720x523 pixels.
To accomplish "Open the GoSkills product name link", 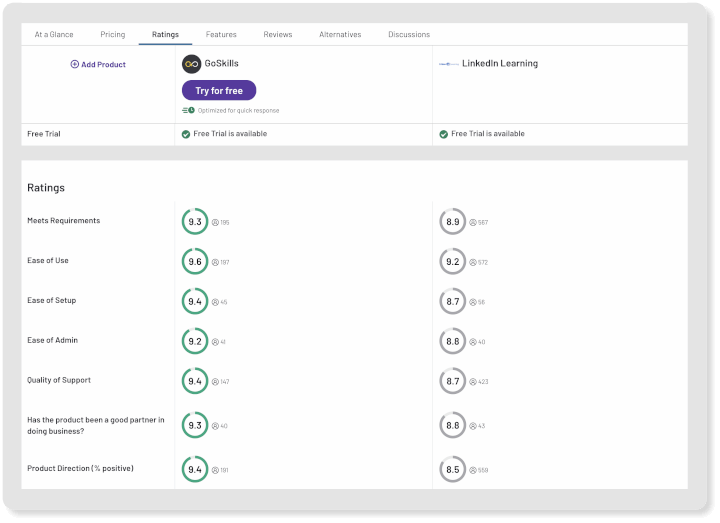I will point(221,63).
